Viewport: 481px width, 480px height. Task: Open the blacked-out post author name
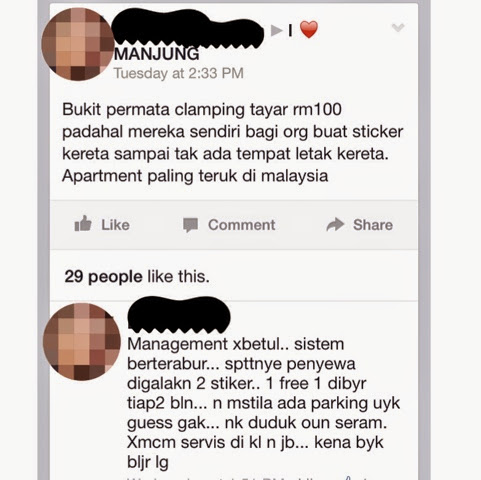click(x=188, y=29)
